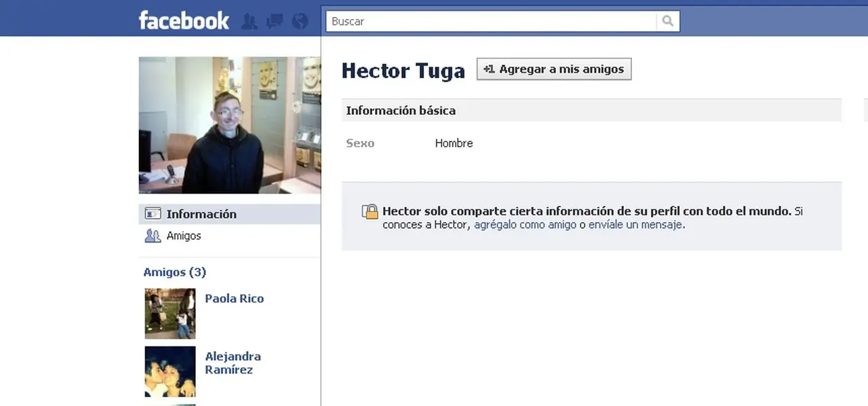This screenshot has width=868, height=406.
Task: Open notifications globe icon
Action: (x=300, y=22)
